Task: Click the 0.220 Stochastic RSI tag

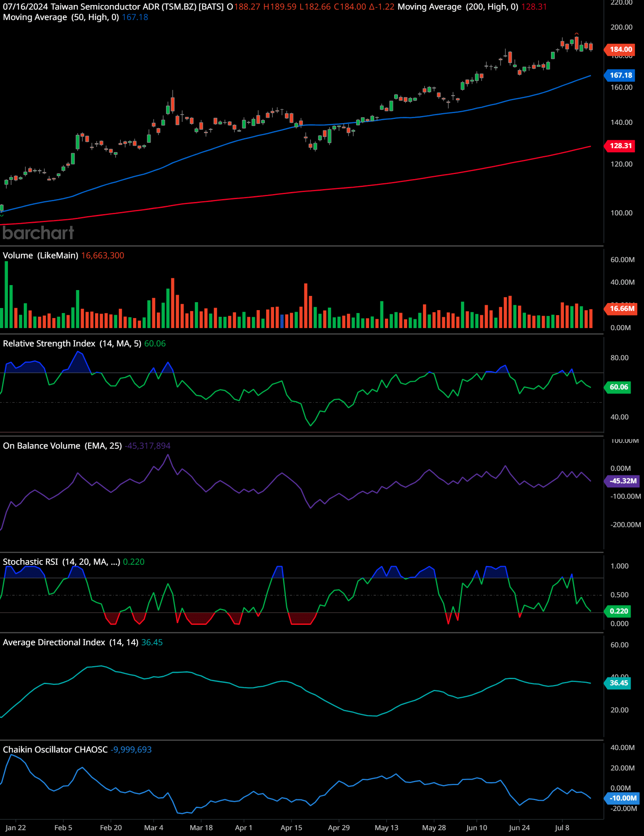Action: 618,611
